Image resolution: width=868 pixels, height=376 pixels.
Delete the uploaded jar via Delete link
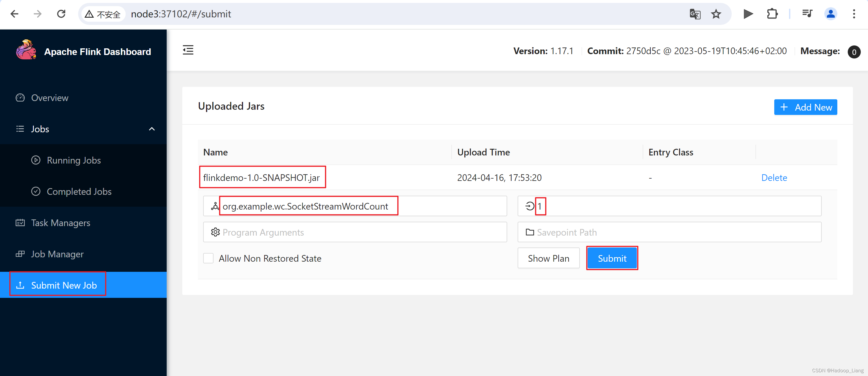(774, 177)
